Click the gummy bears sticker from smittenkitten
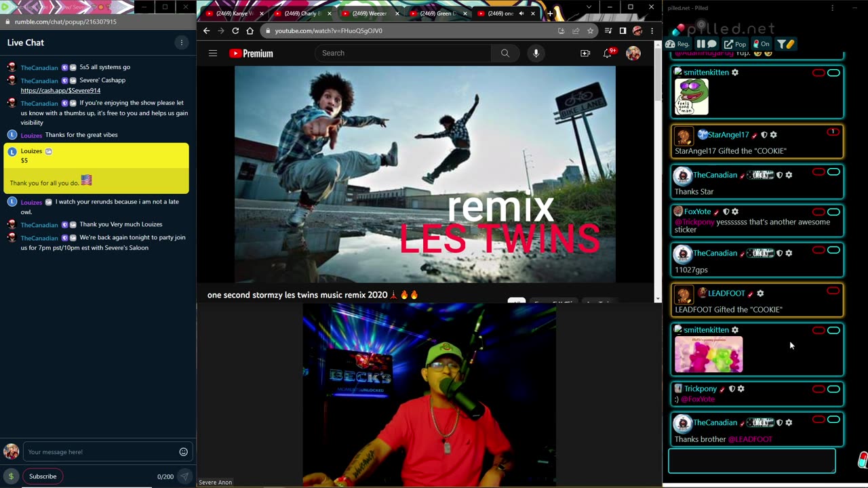This screenshot has width=868, height=488. point(709,354)
